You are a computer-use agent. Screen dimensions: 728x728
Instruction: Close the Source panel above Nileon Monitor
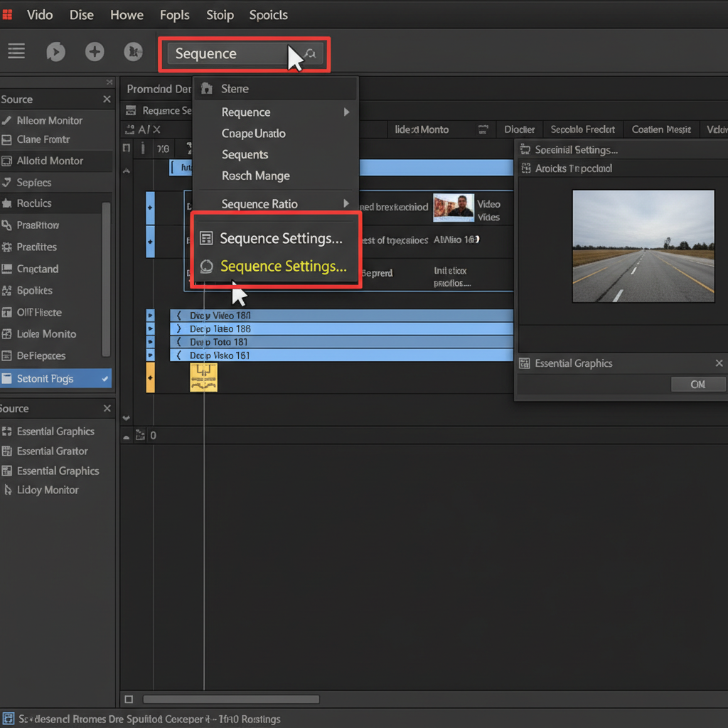(107, 100)
